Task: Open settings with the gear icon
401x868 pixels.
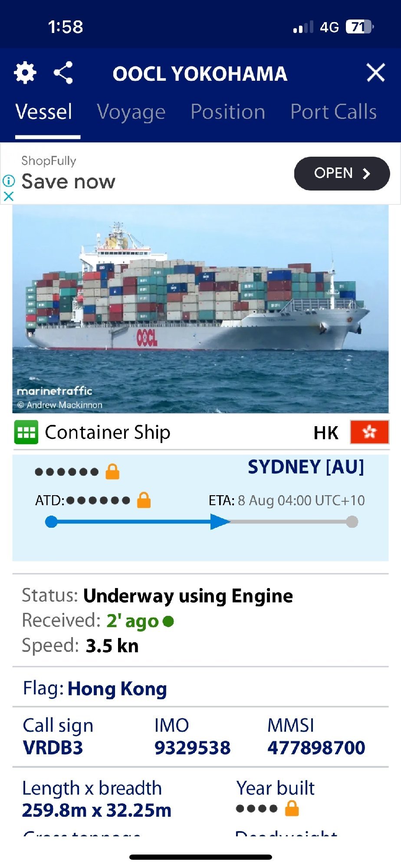Action: click(25, 72)
